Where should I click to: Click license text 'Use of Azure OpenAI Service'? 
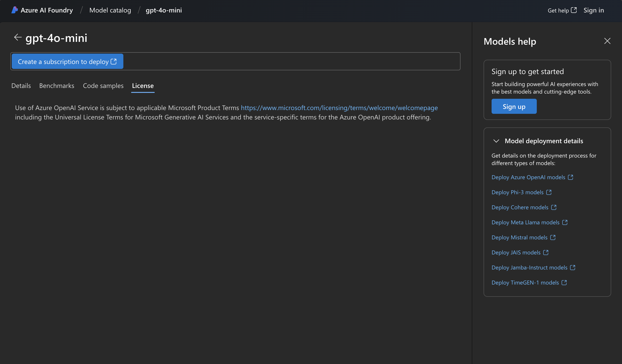tap(57, 108)
